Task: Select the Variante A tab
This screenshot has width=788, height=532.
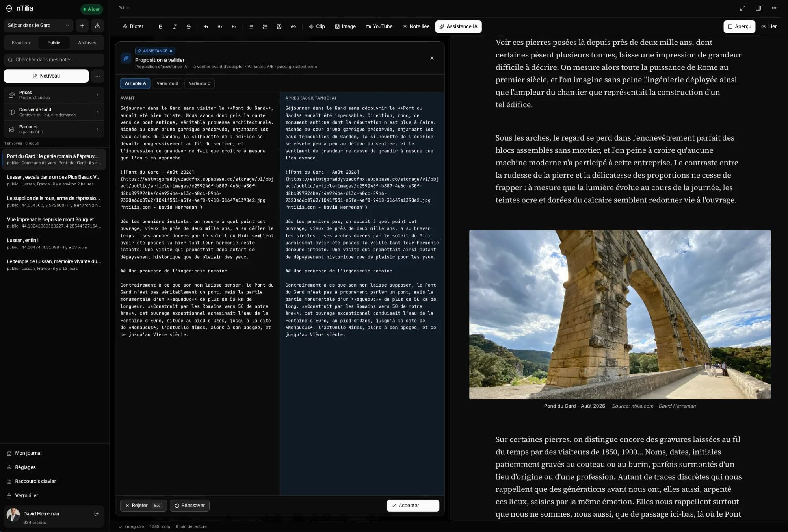Action: tap(135, 83)
